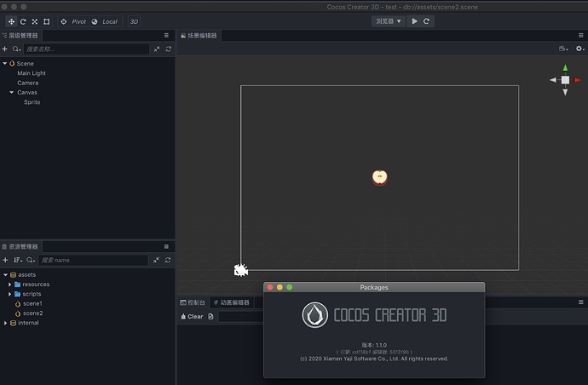Minimize the Packages about window
This screenshot has height=385, width=588.
[x=280, y=287]
